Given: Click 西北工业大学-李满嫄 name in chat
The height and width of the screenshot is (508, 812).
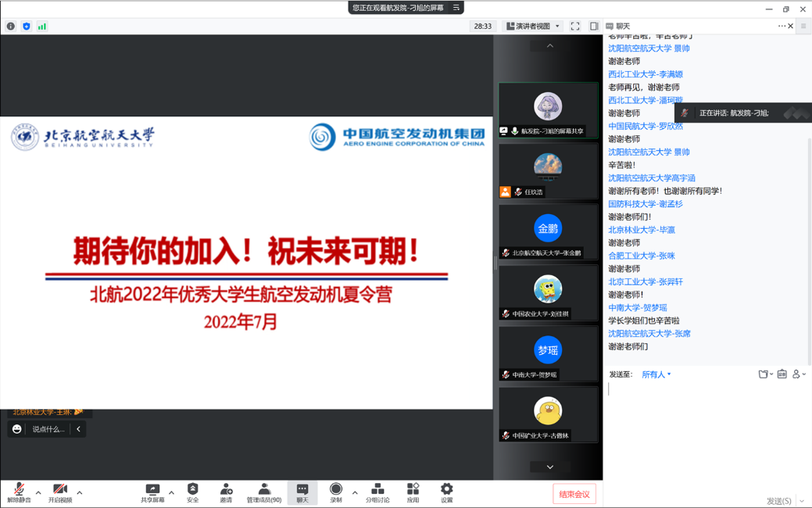Looking at the screenshot, I should pos(646,74).
